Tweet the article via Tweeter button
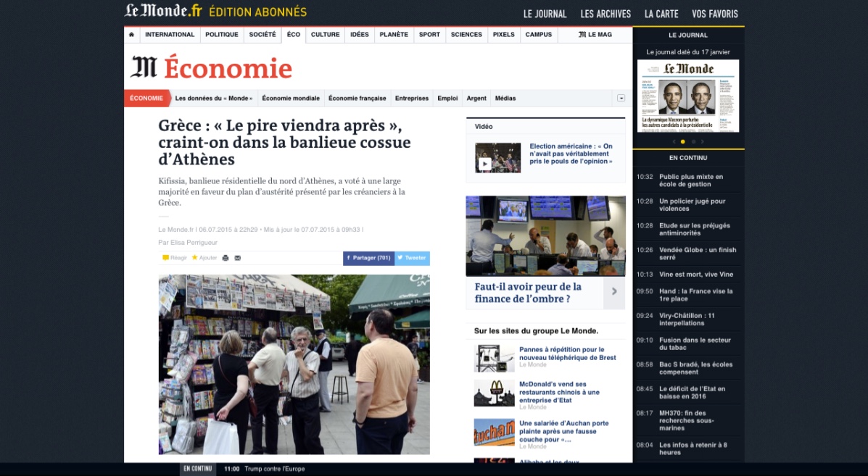This screenshot has height=476, width=868. coord(413,258)
